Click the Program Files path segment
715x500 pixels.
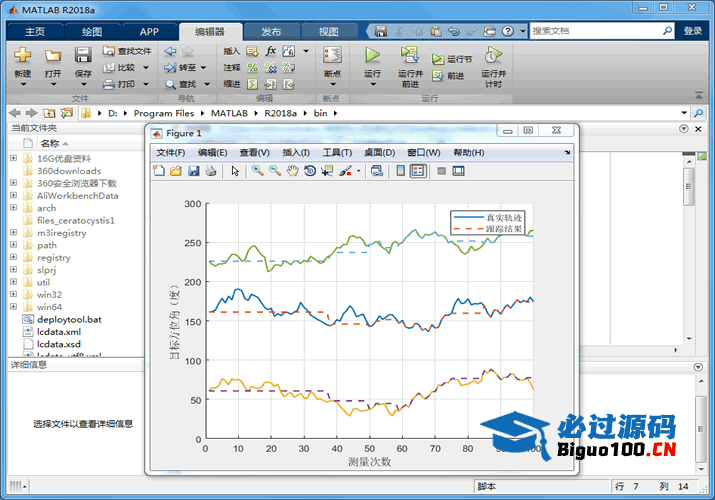coord(164,113)
